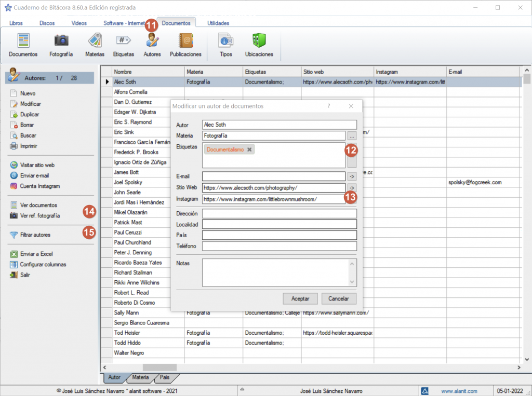
Task: Open the Publicaciones address book icon
Action: [x=185, y=45]
